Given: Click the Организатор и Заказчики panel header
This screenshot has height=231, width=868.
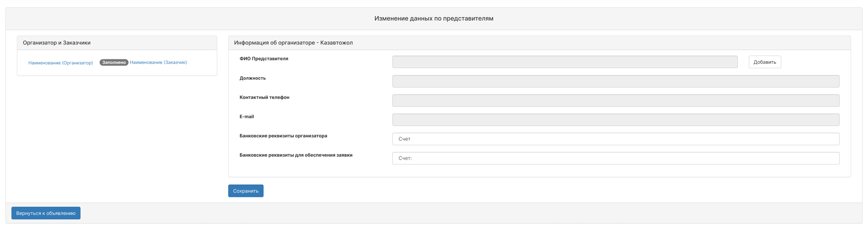Looking at the screenshot, I should (x=57, y=43).
